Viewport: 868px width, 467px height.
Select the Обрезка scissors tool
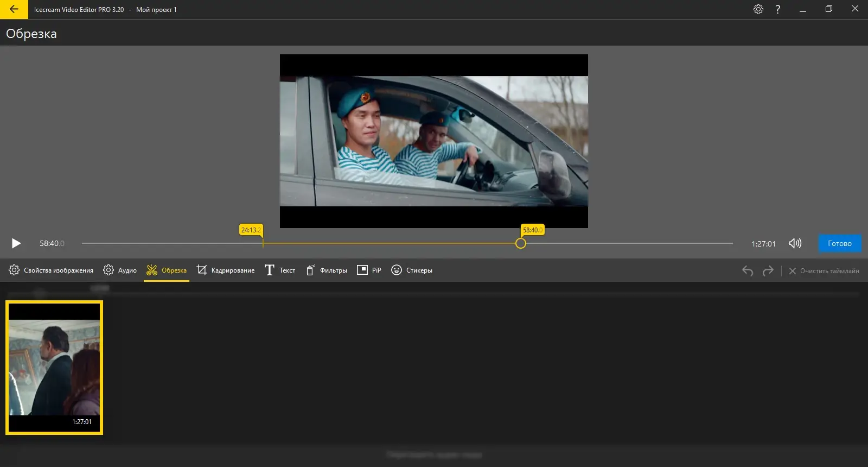tap(167, 270)
